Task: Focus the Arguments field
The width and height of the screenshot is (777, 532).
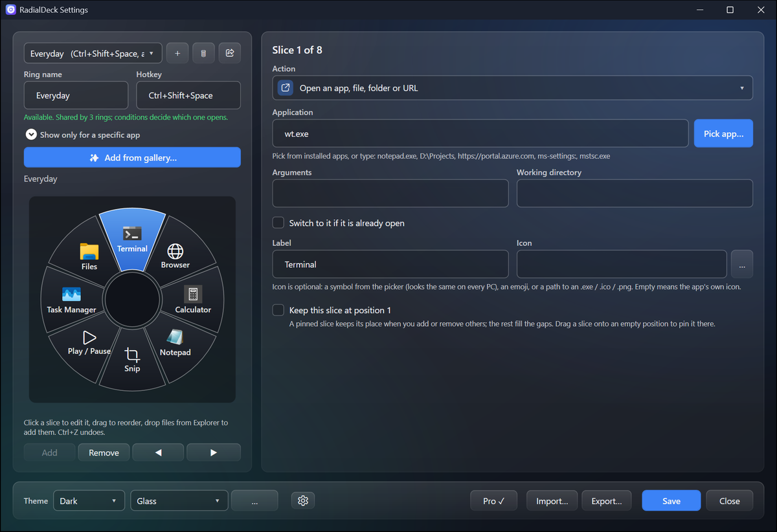Action: click(390, 194)
